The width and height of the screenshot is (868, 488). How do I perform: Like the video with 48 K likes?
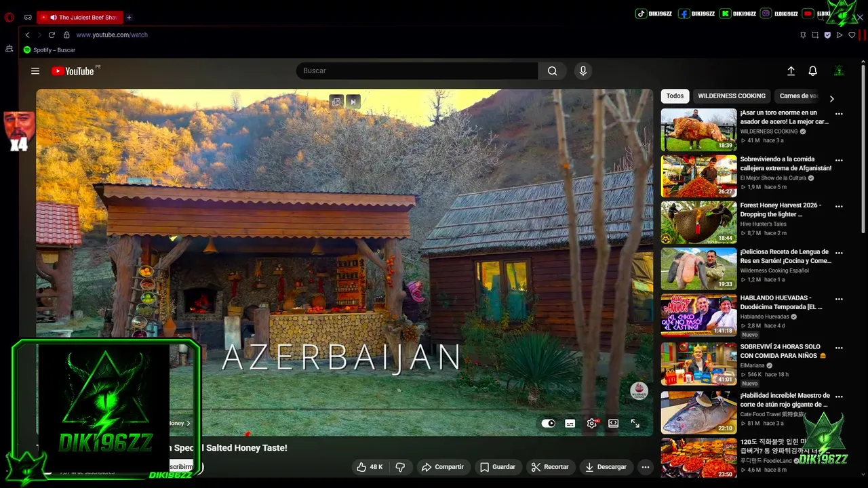(x=370, y=467)
